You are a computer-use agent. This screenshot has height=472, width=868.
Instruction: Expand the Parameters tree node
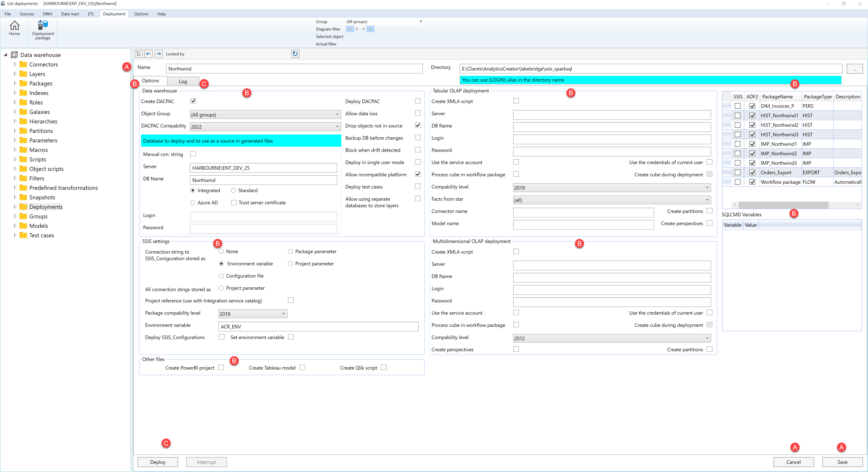point(15,140)
